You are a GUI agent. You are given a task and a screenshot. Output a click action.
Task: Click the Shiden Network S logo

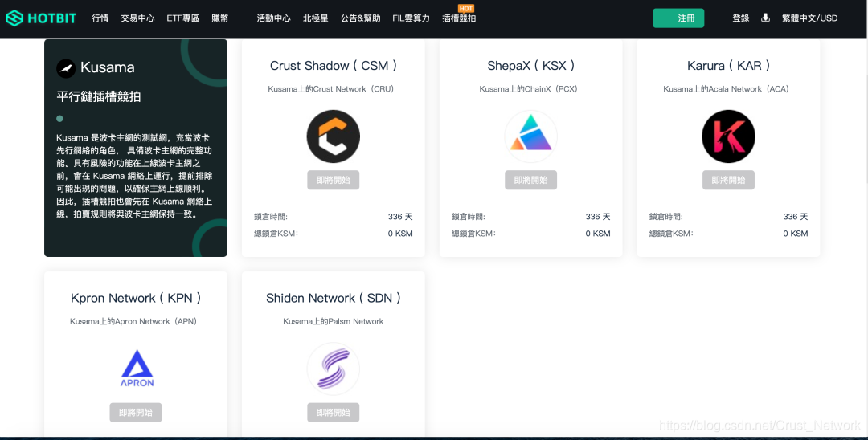334,369
